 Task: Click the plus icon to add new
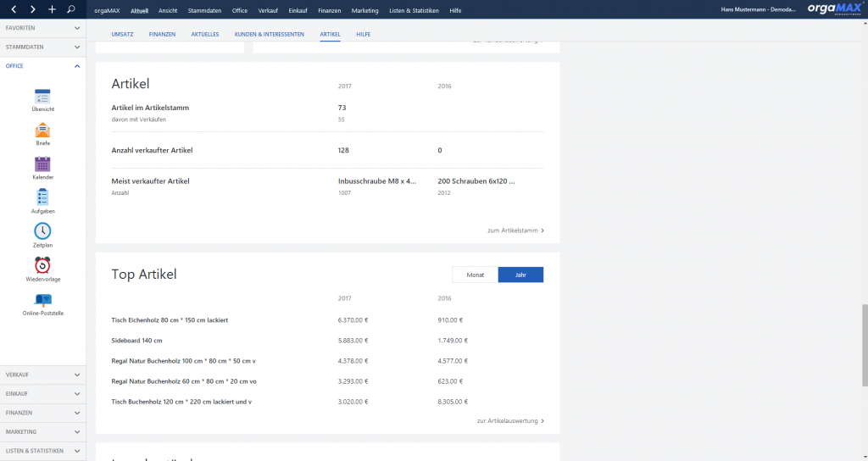(52, 9)
